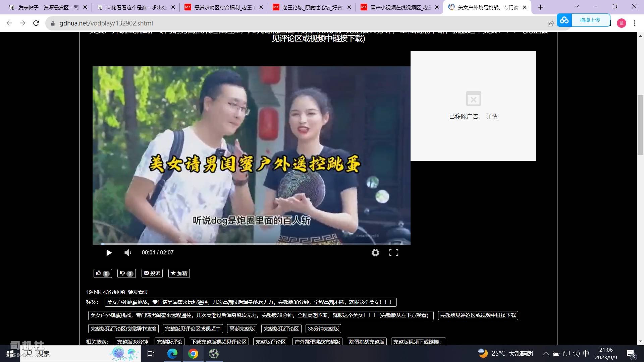This screenshot has height=362, width=644.
Task: Go forward in browser history
Action: [x=22, y=23]
